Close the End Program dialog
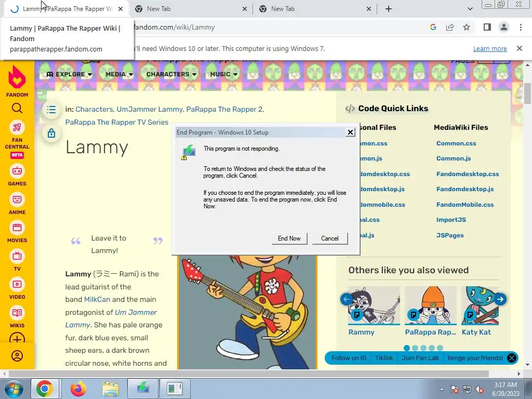The image size is (532, 399). [x=351, y=132]
